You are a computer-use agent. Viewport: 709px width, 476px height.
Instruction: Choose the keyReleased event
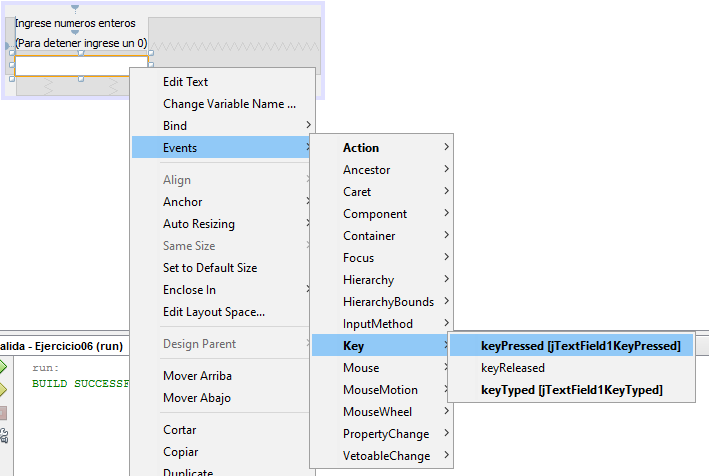512,368
